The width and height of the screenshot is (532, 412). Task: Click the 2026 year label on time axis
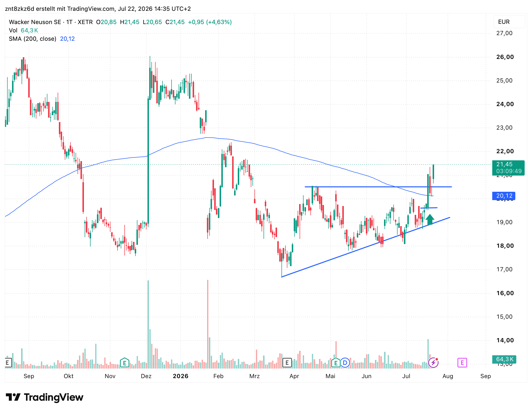click(x=181, y=376)
